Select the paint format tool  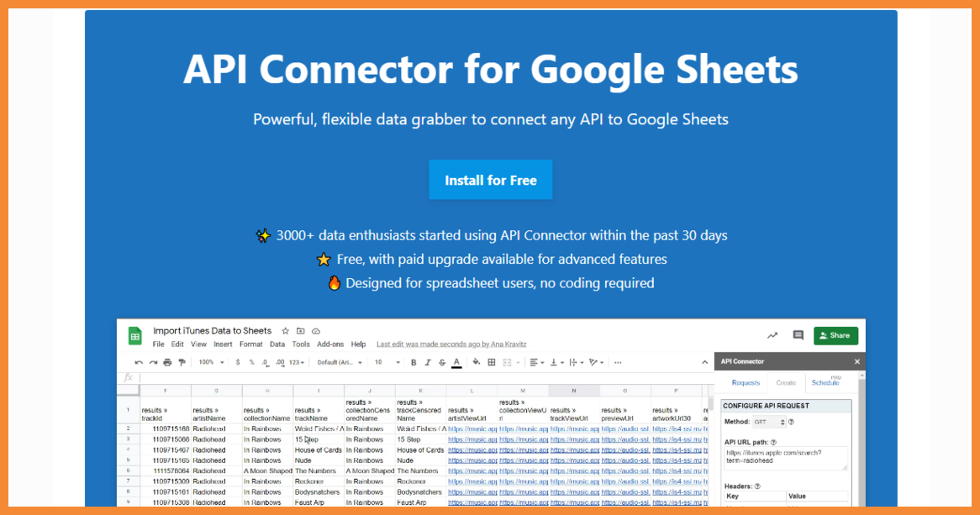click(x=182, y=362)
